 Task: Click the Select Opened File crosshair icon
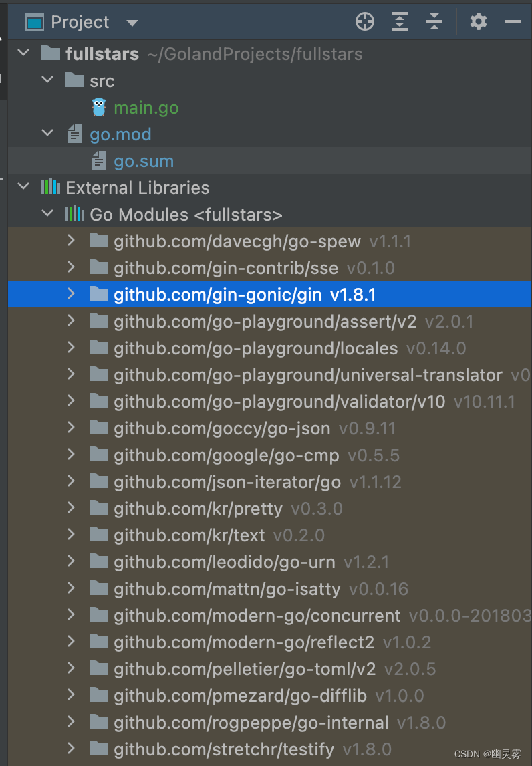tap(364, 21)
